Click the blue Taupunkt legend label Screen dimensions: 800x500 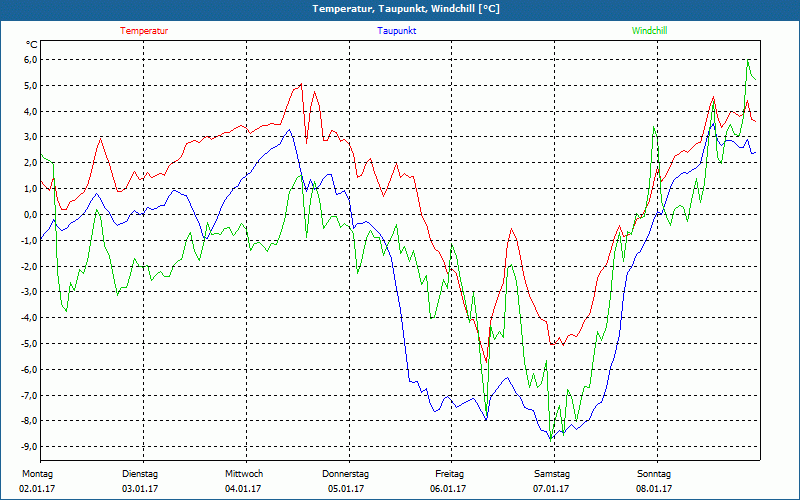396,31
